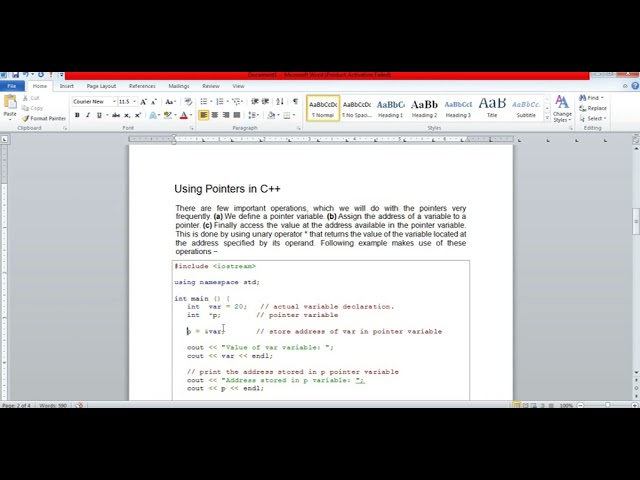Click the Increase Indent icon
The image size is (640, 480).
265,101
